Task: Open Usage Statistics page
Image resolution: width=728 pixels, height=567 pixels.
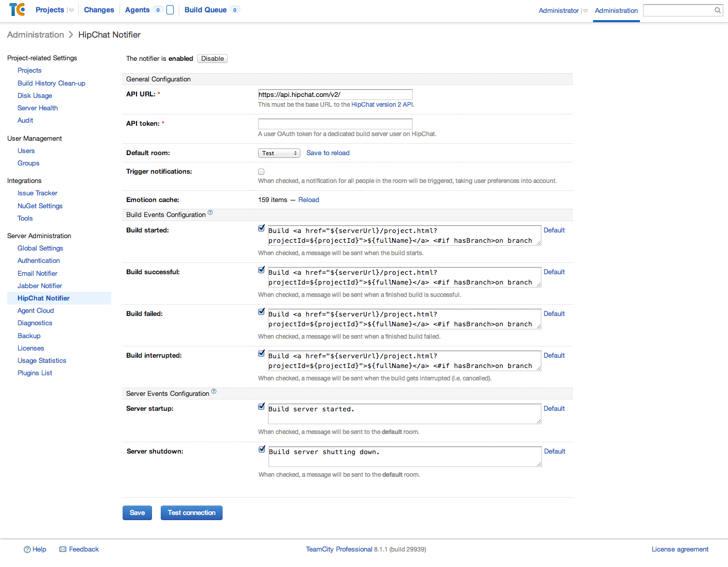Action: point(42,361)
